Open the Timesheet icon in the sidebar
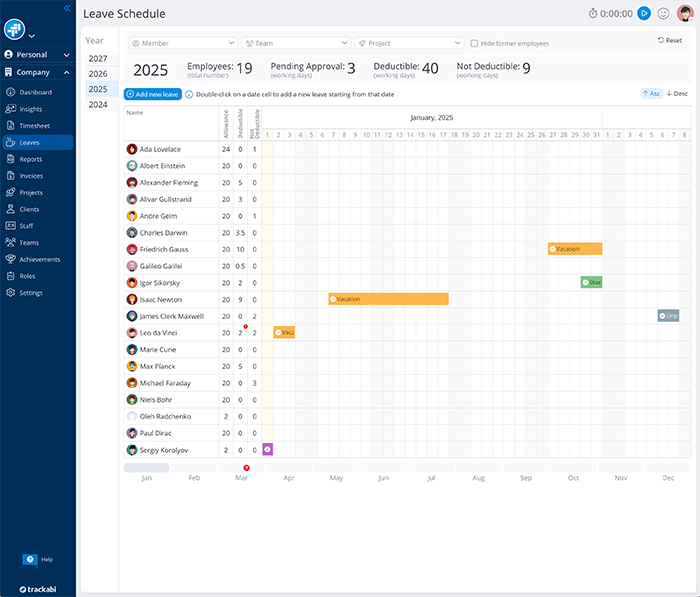The image size is (700, 597). pos(11,126)
